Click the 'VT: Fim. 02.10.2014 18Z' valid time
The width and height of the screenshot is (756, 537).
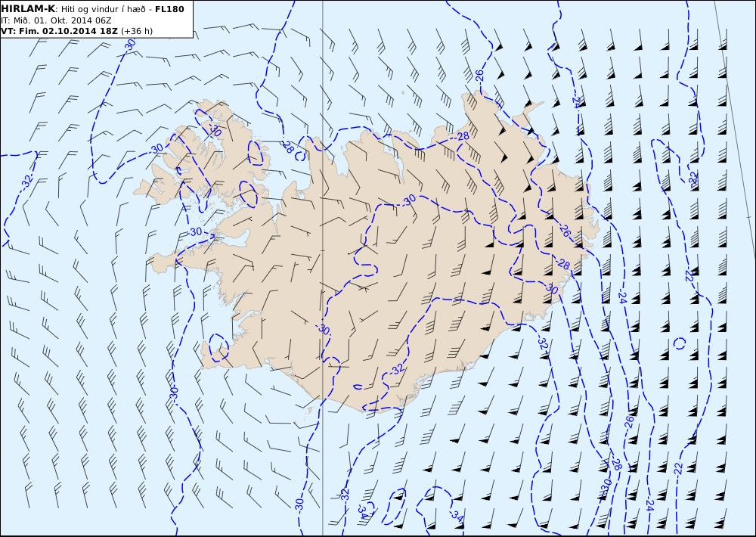tap(59, 31)
